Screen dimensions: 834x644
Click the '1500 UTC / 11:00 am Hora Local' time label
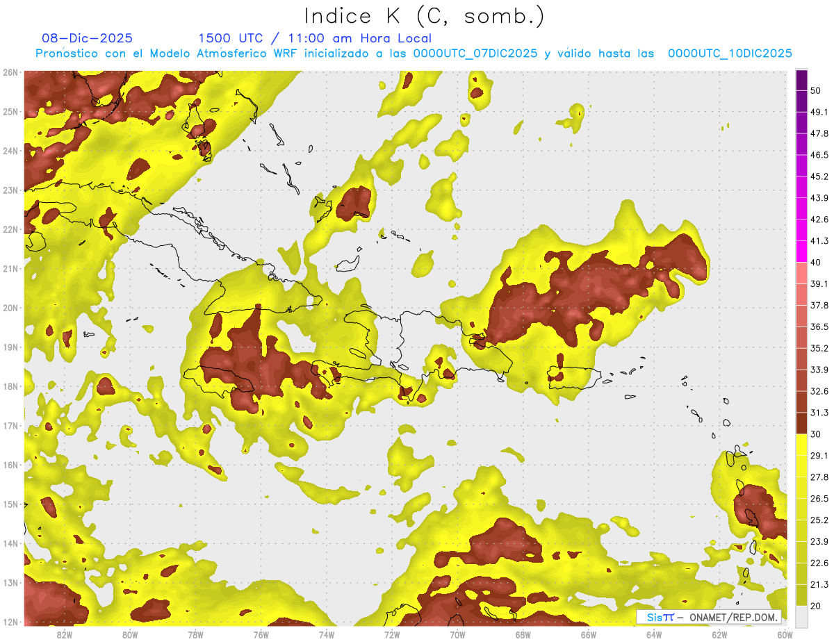pyautogui.click(x=315, y=38)
